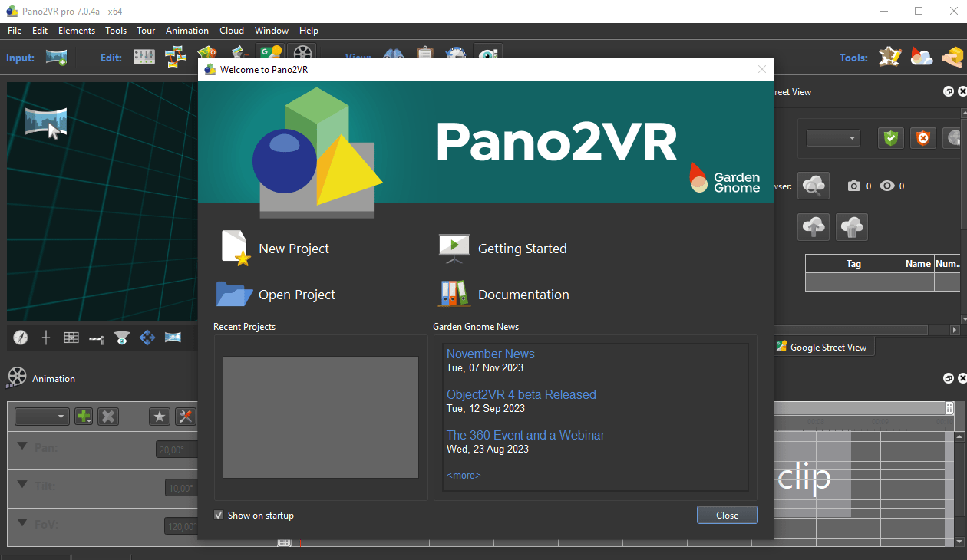The image size is (967, 560).
Task: Click the barrier limits icon under viewer
Action: (97, 338)
